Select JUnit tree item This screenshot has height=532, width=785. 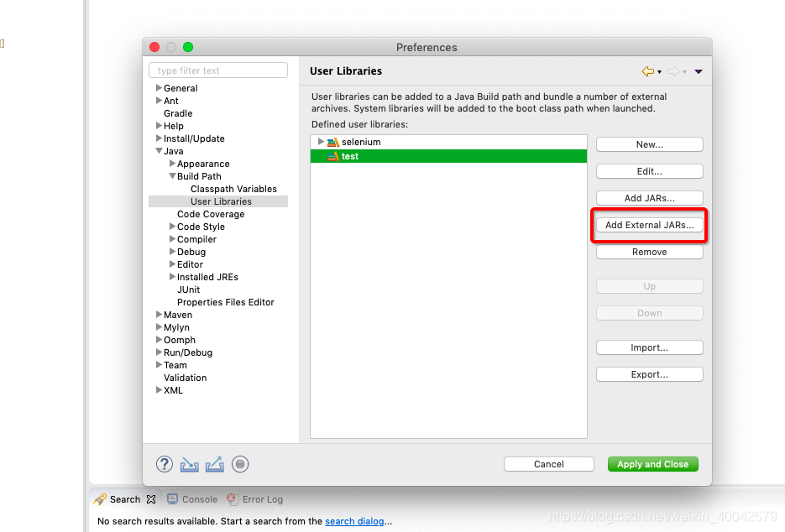coord(188,289)
